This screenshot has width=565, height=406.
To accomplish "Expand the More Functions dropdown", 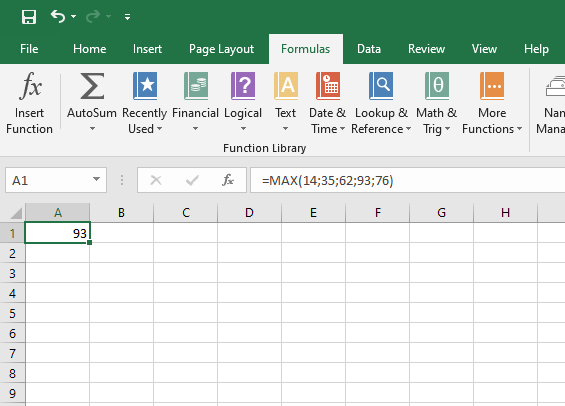I will [x=492, y=103].
